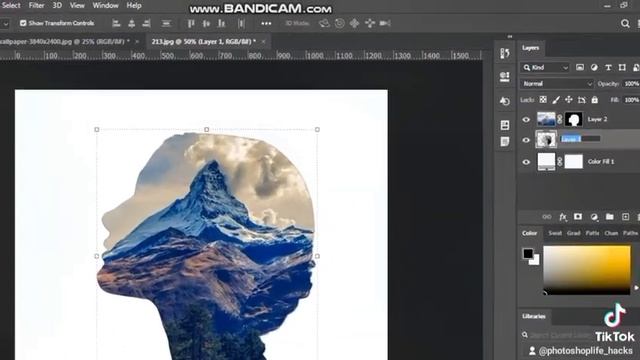The image size is (640, 360).
Task: Click Align horizontal centers icon
Action: [131, 23]
